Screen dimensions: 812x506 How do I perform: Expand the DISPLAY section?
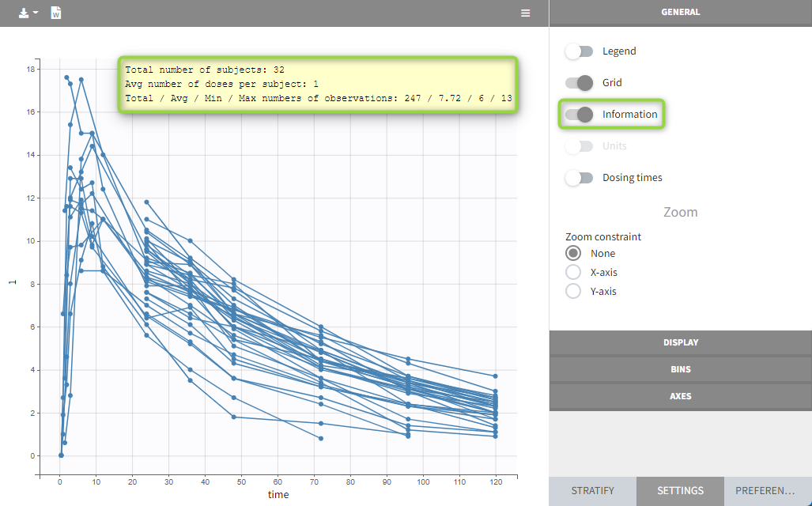tap(680, 343)
